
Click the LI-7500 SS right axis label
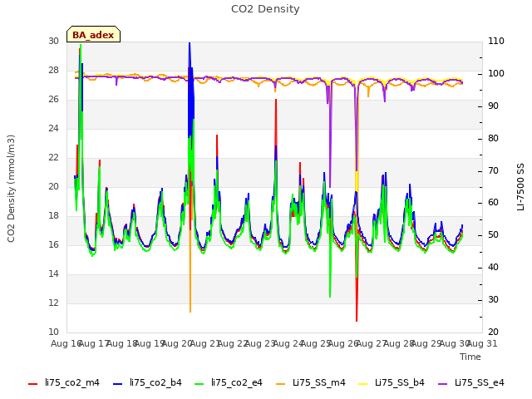click(x=520, y=187)
